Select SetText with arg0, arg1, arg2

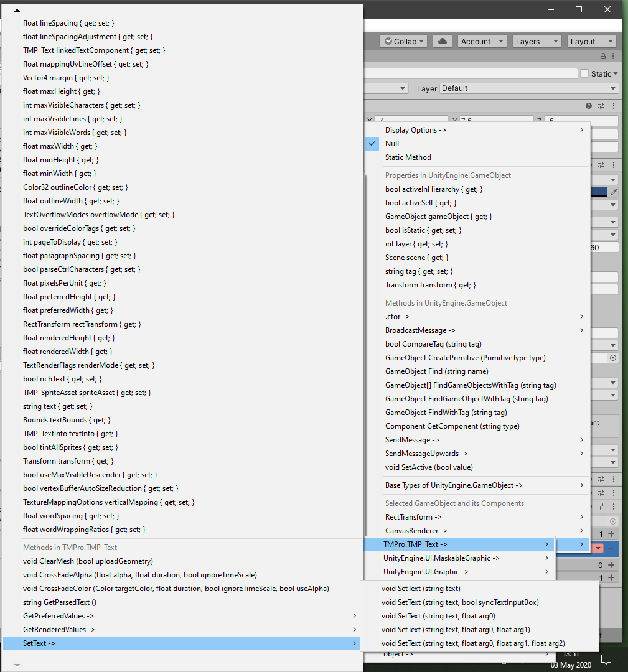pyautogui.click(x=479, y=643)
